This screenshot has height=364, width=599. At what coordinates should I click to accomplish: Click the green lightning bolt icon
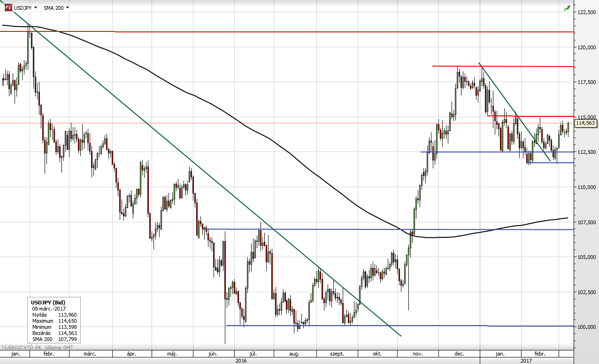click(567, 8)
